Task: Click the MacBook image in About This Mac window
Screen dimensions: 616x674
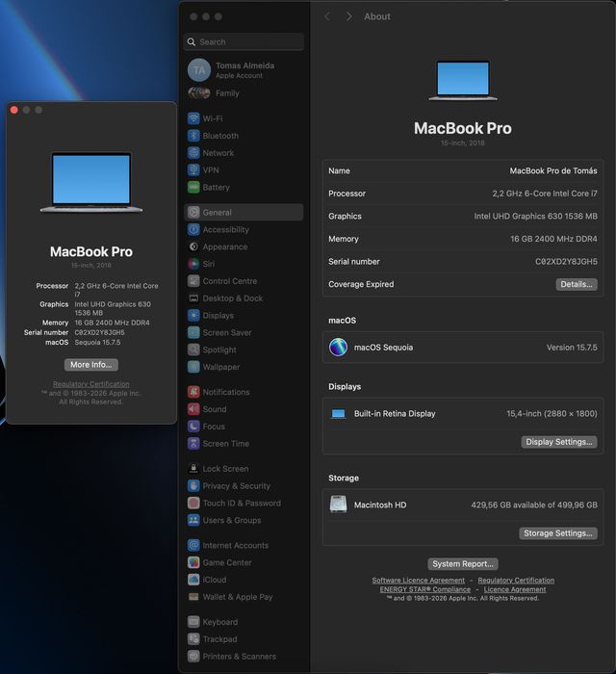Action: (91, 183)
